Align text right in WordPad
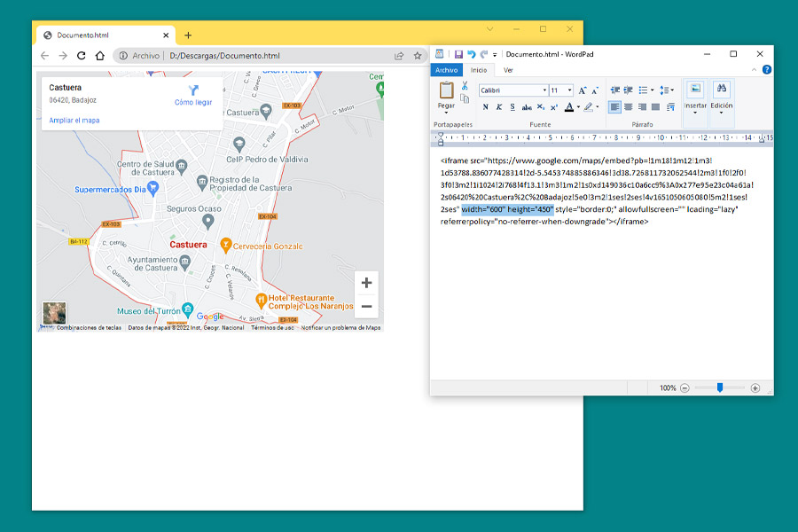 642,107
